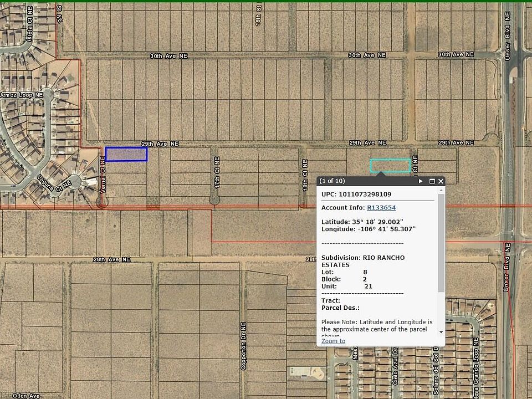This screenshot has height=399, width=532.
Task: Select the blue-outlined parcel on the map
Action: click(x=126, y=154)
